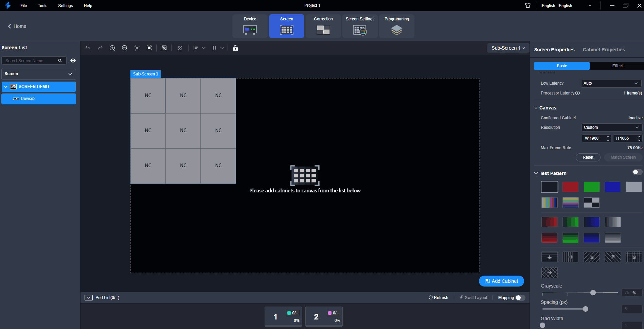Click the shirt theme icon in title bar

point(528,5)
